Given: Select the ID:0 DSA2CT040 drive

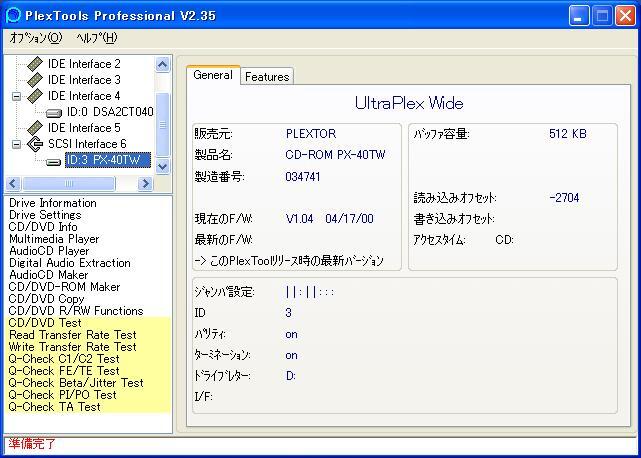Looking at the screenshot, I should click(110, 112).
